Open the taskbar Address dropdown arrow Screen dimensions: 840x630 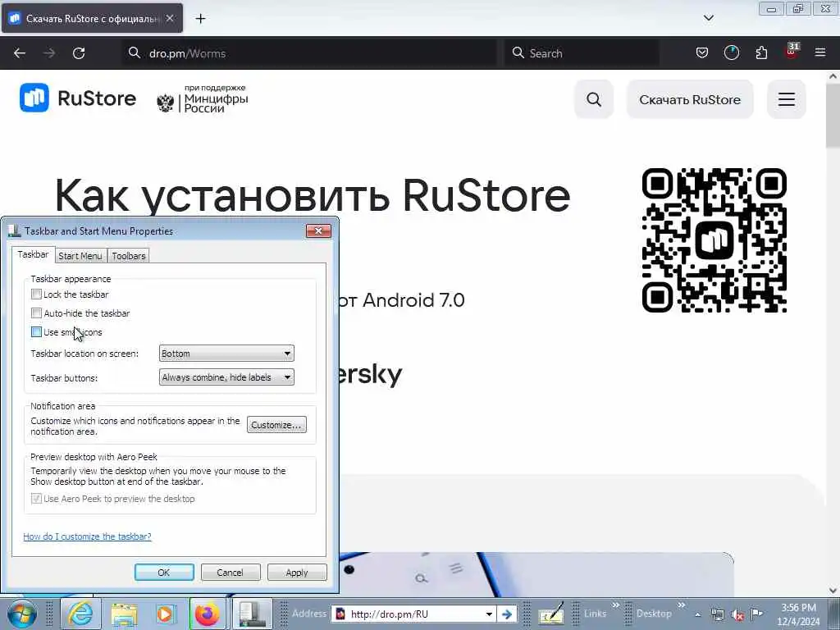(x=489, y=614)
